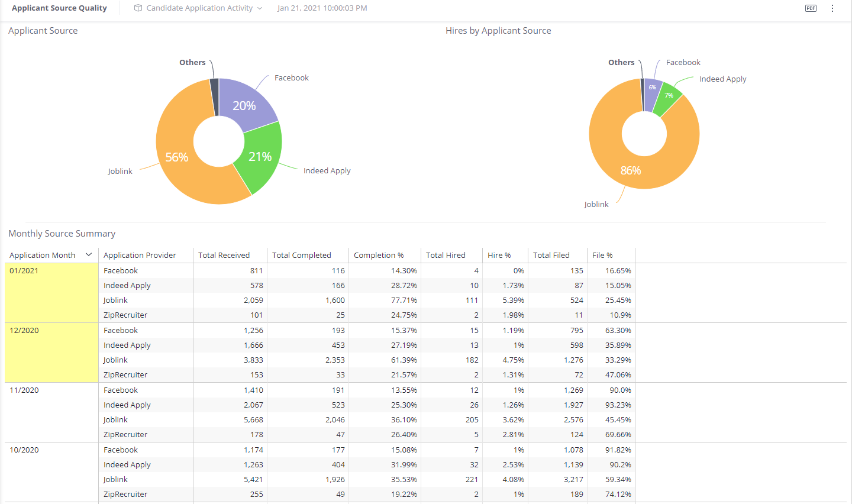The height and width of the screenshot is (504, 852).
Task: Select the green Indeed Apply donut segment
Action: click(260, 155)
